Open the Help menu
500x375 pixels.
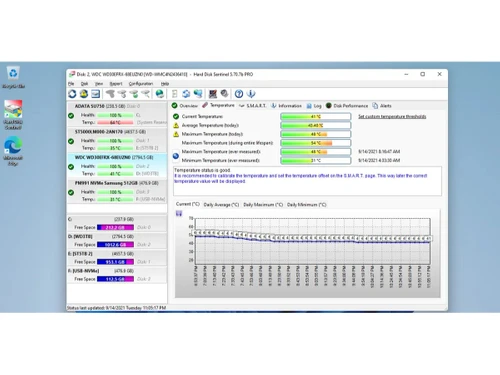(x=165, y=84)
